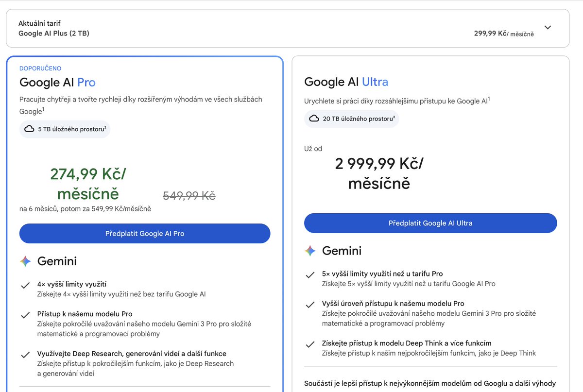Click checkmark beside Využívejte Deep Research
Viewport: 583px width, 392px height.
coord(25,355)
